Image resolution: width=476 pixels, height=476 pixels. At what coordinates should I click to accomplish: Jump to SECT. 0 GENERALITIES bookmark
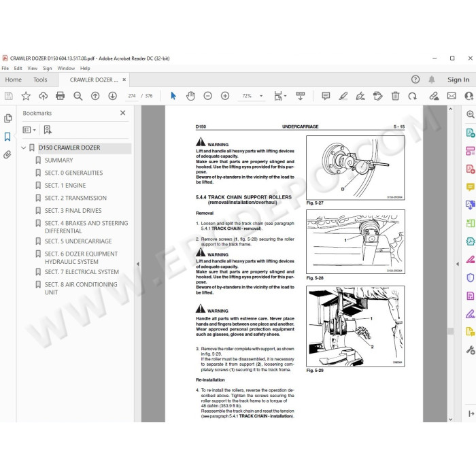point(73,173)
